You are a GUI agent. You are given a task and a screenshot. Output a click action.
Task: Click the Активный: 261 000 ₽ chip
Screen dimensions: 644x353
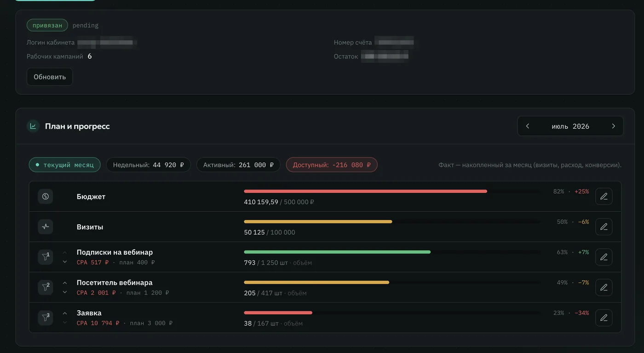click(238, 165)
